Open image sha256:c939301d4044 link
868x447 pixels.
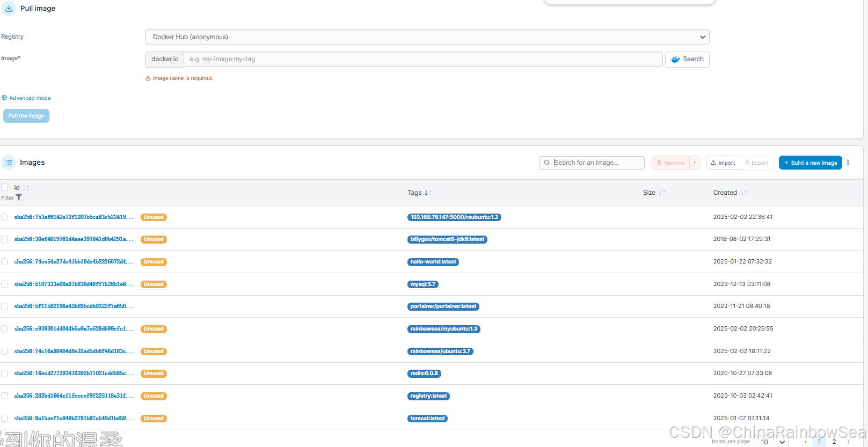(74, 328)
